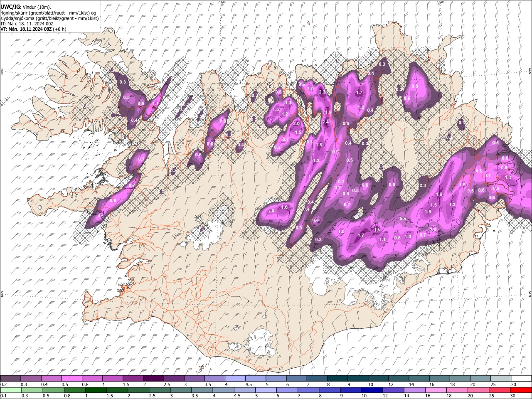Select the 0.5 pink swatch in upper legend row
The height and width of the screenshot is (399, 532).
71,379
